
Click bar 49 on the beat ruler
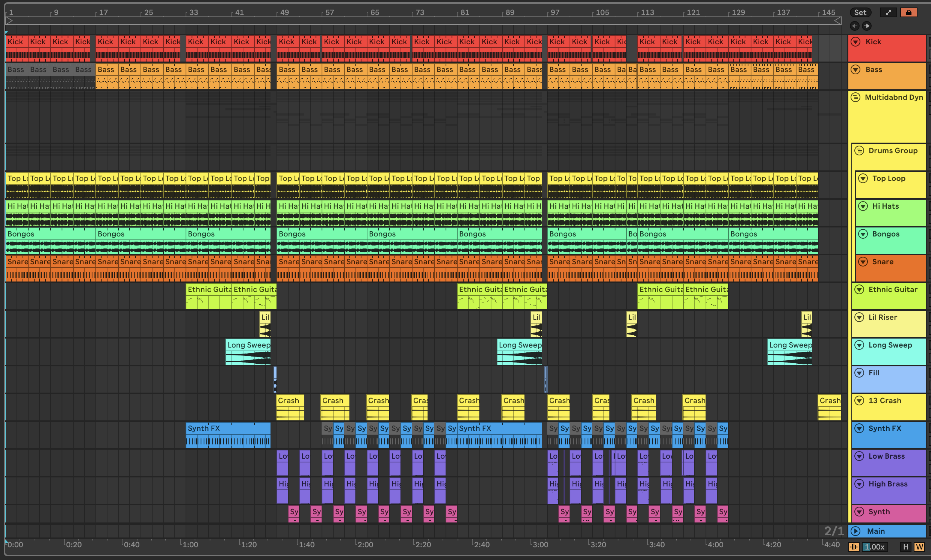point(284,12)
